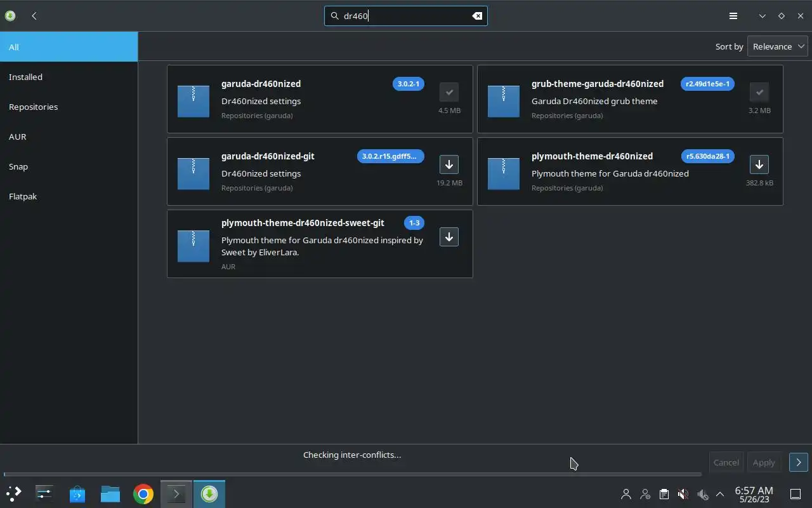Click version badge r2.49d1e5e-1
Viewport: 812px width, 508px height.
707,84
